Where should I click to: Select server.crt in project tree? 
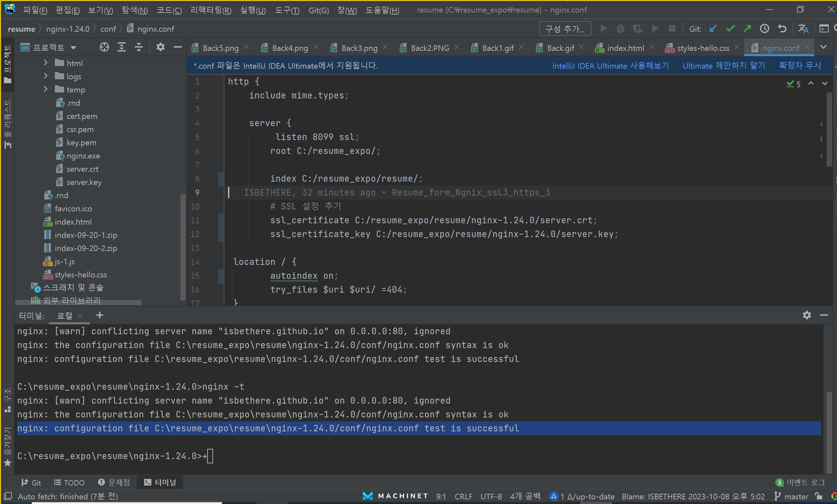pos(82,169)
